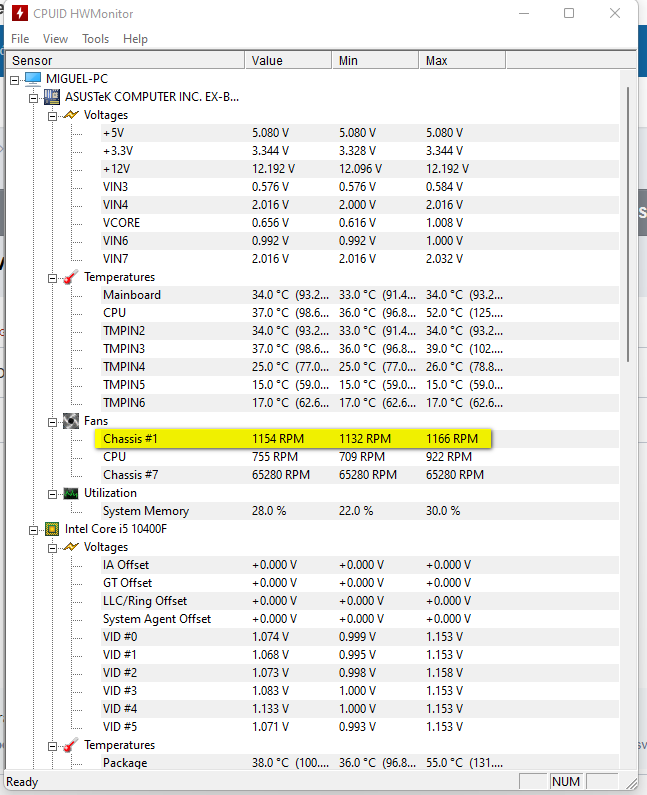Open the Help menu
647x795 pixels.
135,39
